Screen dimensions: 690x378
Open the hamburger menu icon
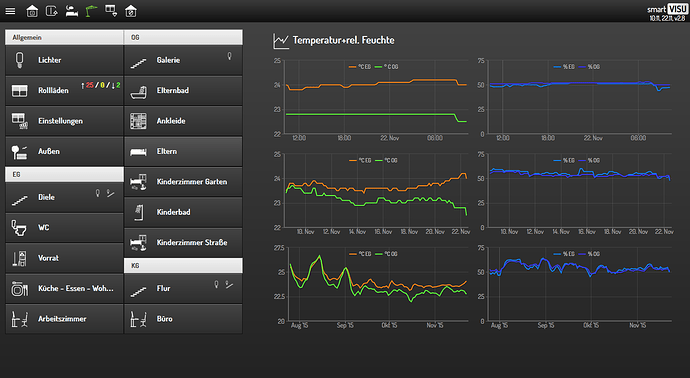(10, 11)
